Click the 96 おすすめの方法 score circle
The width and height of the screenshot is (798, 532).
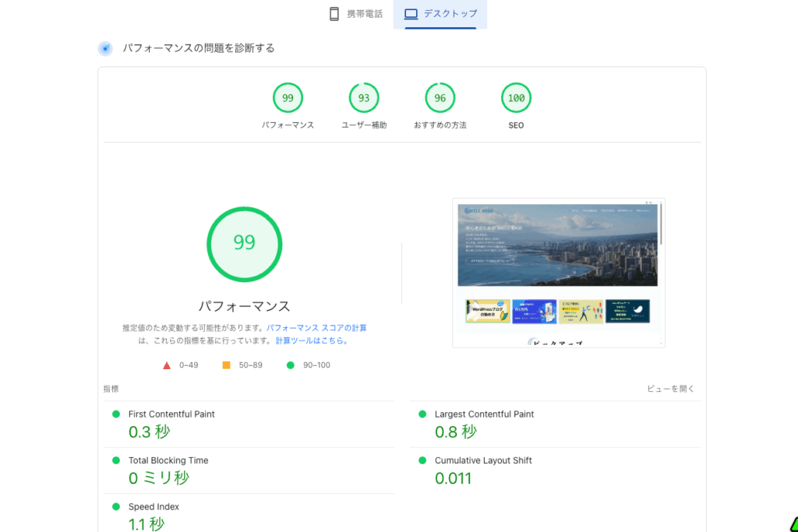440,97
